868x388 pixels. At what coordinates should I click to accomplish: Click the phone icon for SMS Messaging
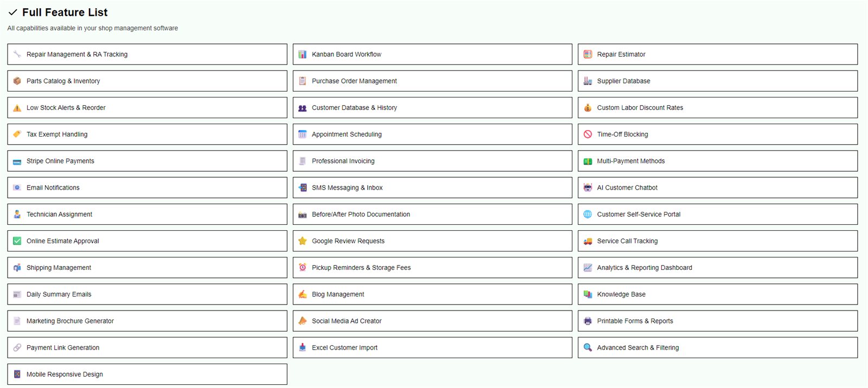pos(303,187)
